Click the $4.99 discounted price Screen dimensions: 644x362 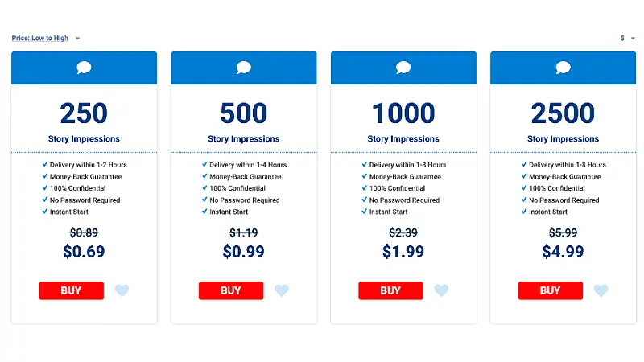pyautogui.click(x=563, y=252)
